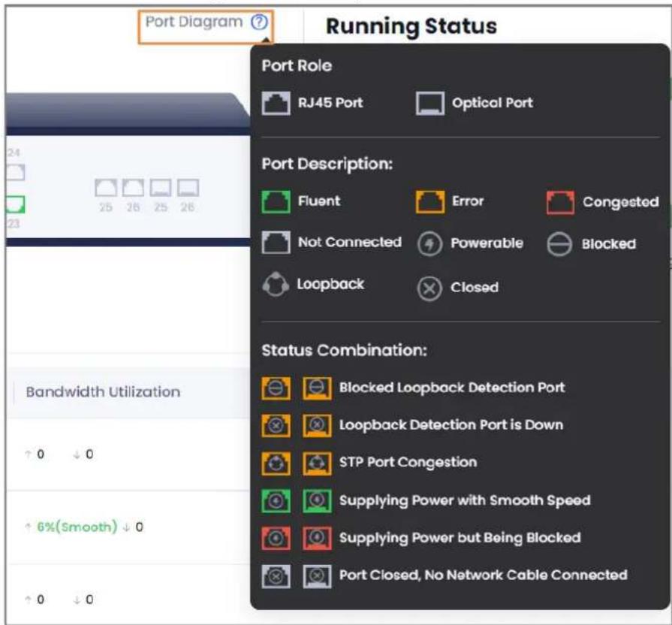Click the Port Diagram label

click(x=194, y=22)
